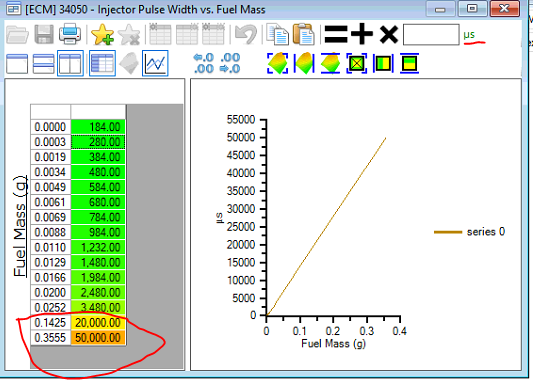
Task: Select the 280.00 table cell
Action: pyautogui.click(x=98, y=142)
